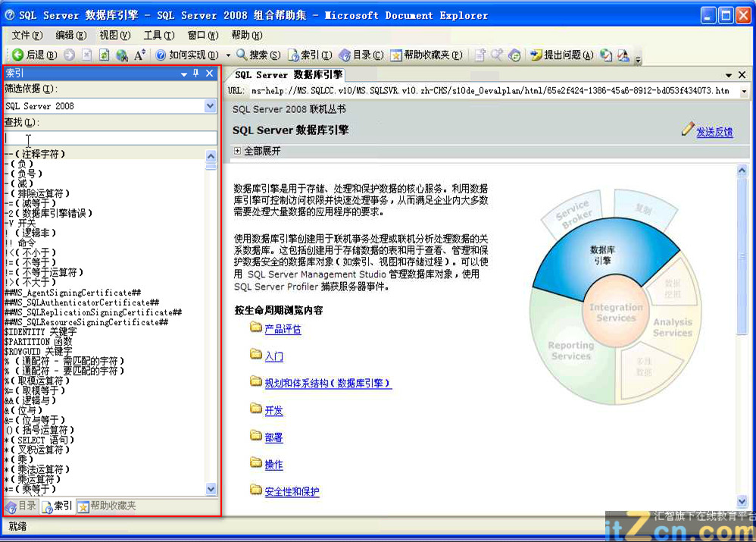This screenshot has width=756, height=542.
Task: Select the SQL Server 数据库引擎 document tab
Action: (289, 75)
